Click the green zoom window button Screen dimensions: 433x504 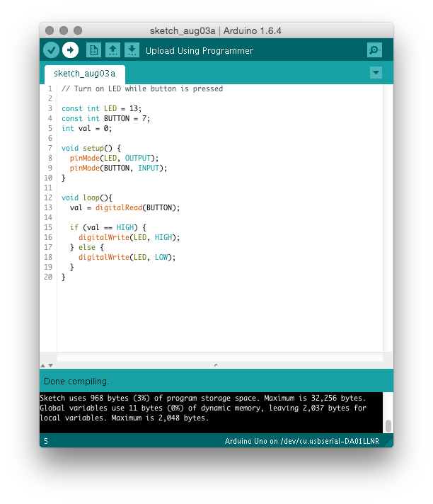tap(78, 30)
